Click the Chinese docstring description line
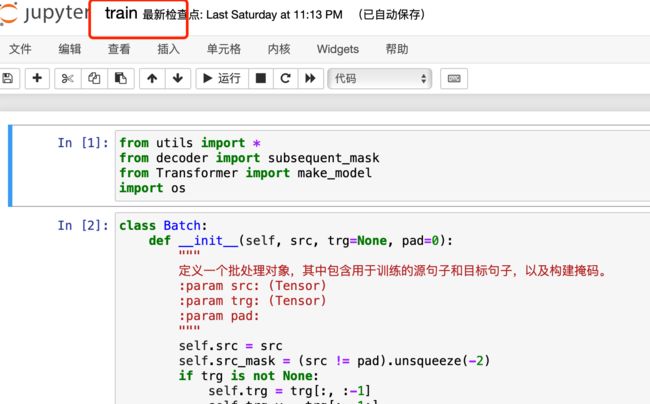Screen dimensions: 650x404 (393, 271)
